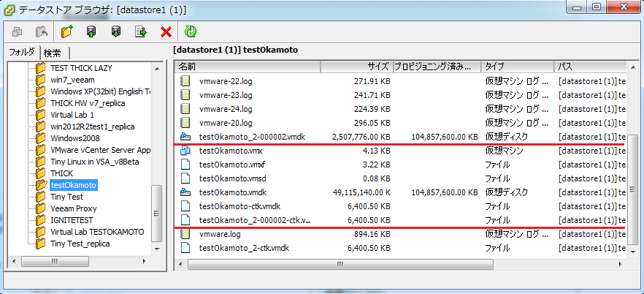This screenshot has width=644, height=294.
Task: Click the new folder toolbar icon
Action: 66,31
